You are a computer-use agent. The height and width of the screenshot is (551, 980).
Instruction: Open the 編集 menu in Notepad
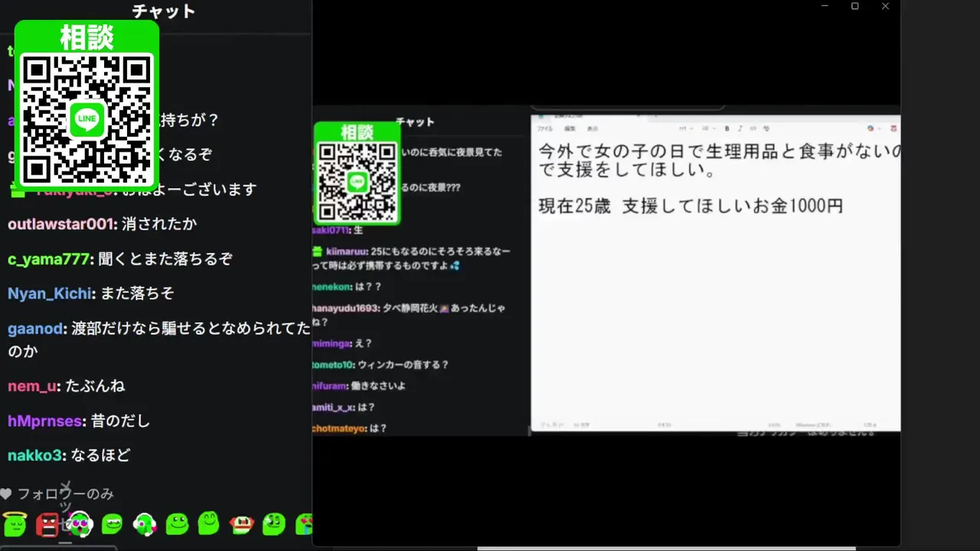pyautogui.click(x=570, y=129)
